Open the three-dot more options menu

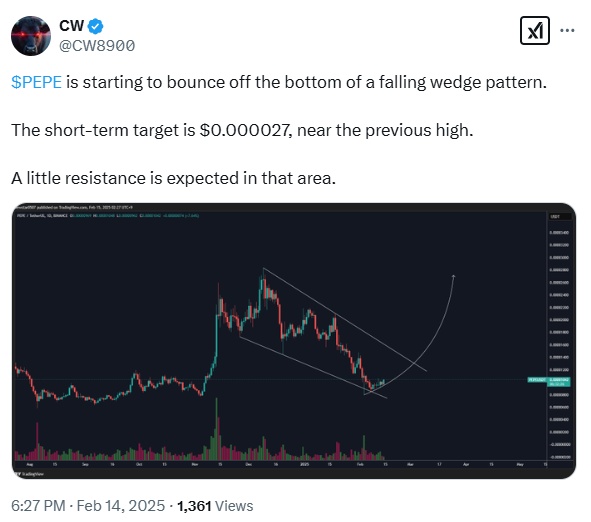567,31
